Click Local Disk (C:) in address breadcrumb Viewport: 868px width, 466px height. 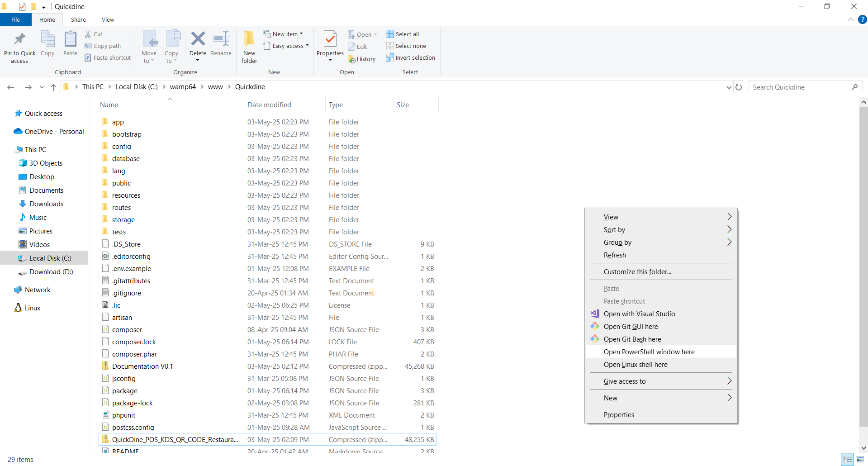(x=137, y=87)
